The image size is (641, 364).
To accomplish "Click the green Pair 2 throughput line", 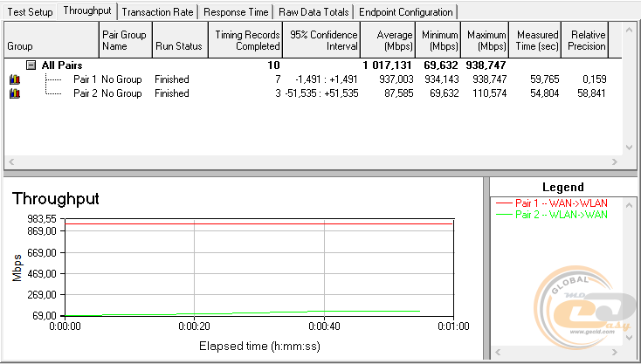I will click(x=243, y=312).
